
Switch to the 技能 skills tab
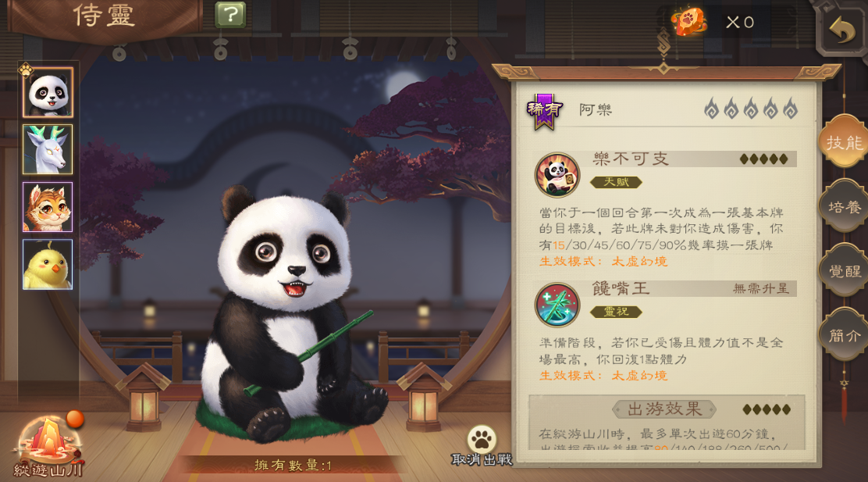coord(844,142)
